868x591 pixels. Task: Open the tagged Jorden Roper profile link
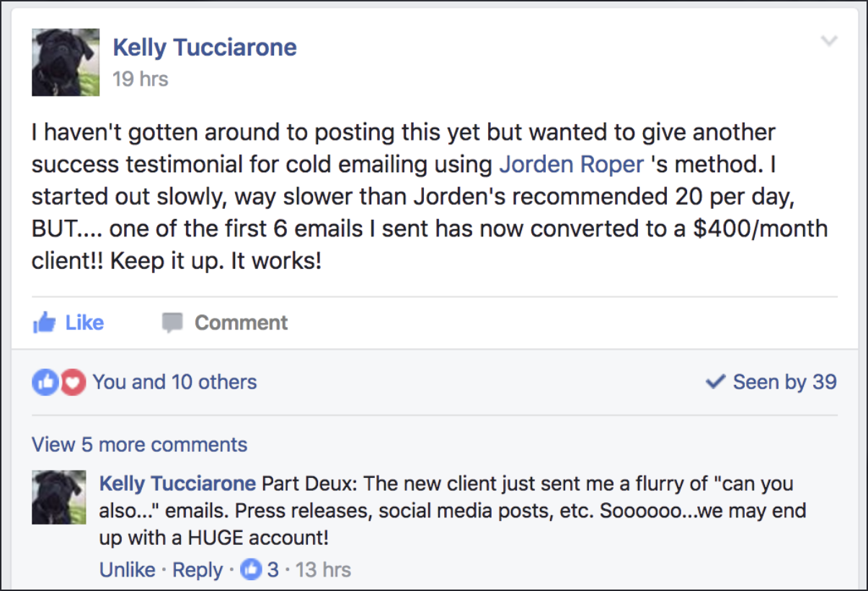click(572, 164)
